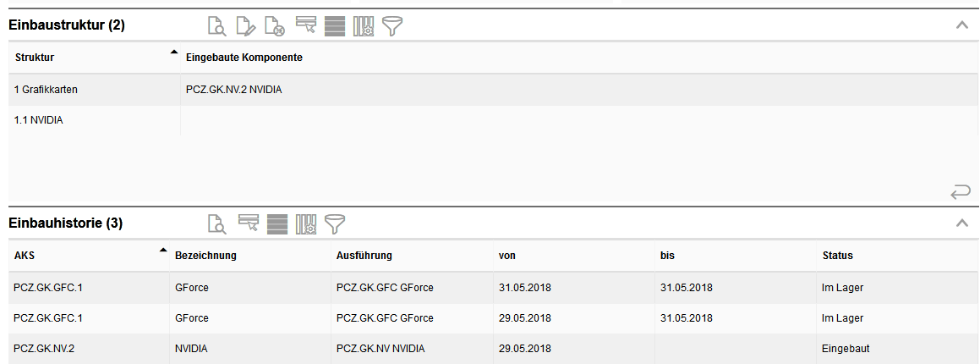Viewport: 980px width, 364px height.
Task: Click view-document icon in Einbauhistorie toolbar
Action: click(x=217, y=224)
